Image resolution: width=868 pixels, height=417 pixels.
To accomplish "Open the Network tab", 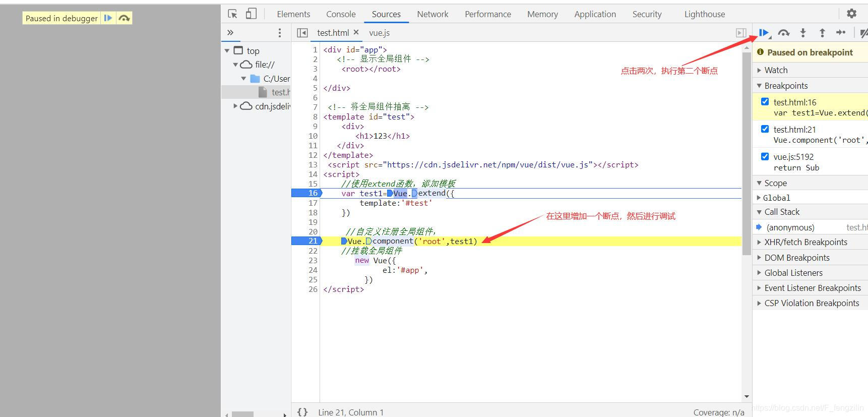I will point(432,14).
